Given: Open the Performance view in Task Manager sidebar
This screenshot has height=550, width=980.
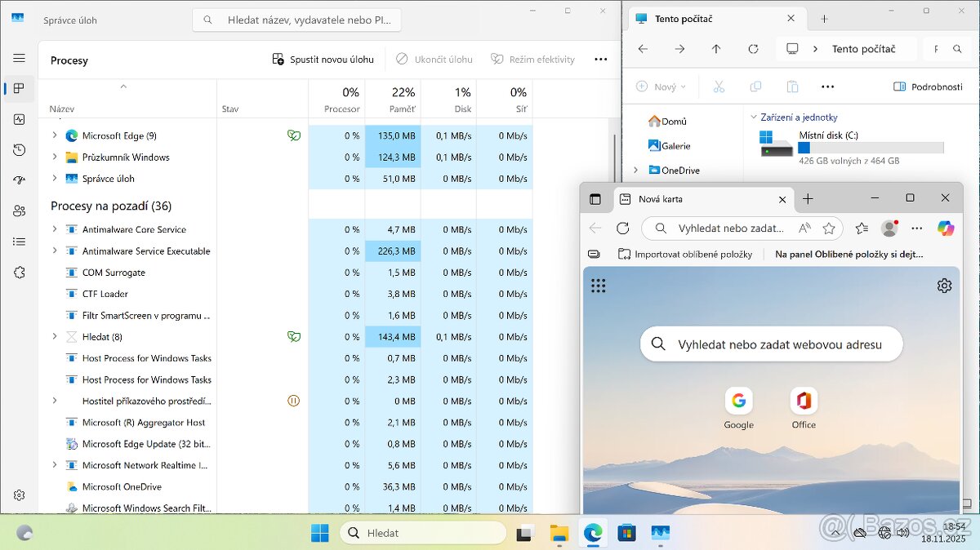Looking at the screenshot, I should coord(19,119).
